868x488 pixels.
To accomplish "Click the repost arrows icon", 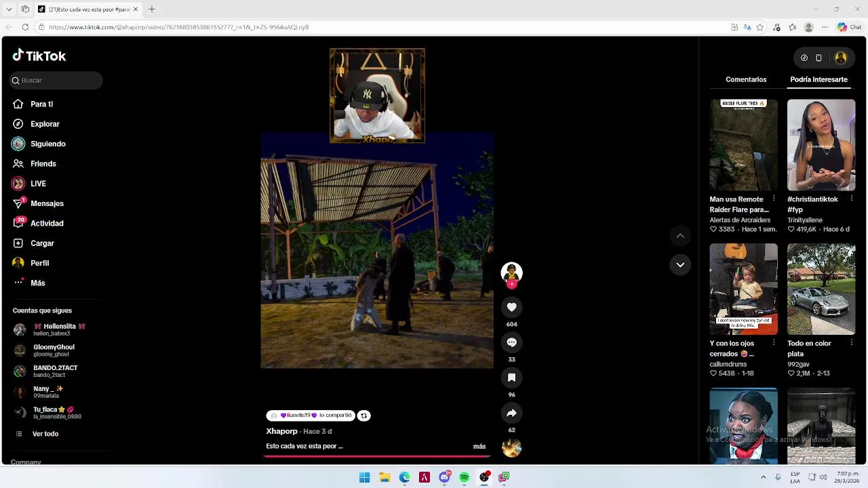I will pos(364,415).
